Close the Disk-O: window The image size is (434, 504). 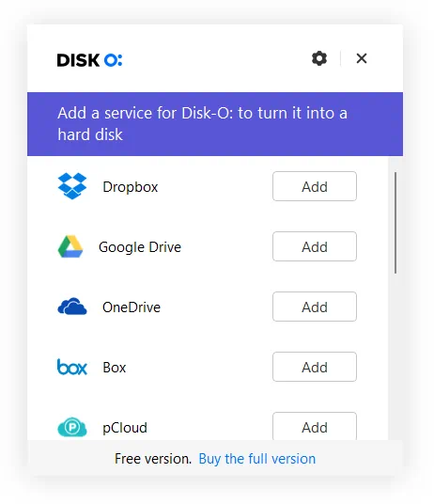tap(362, 58)
